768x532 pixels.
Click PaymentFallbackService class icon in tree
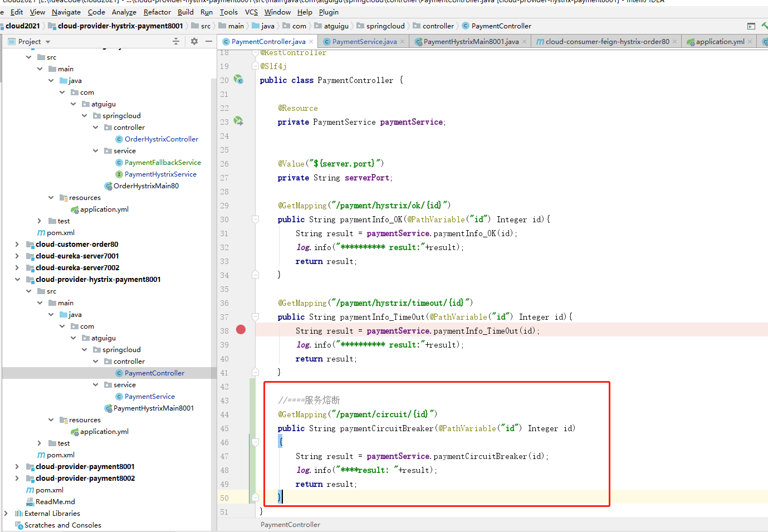(x=119, y=163)
